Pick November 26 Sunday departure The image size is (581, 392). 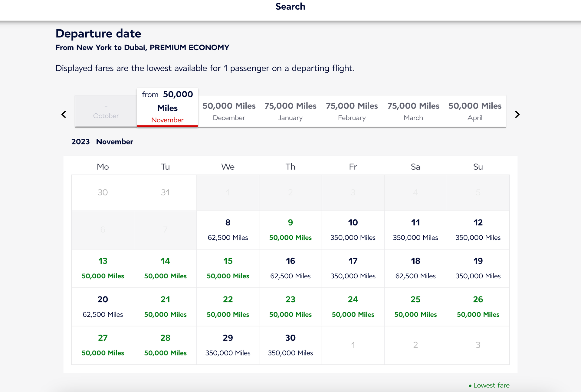click(478, 307)
